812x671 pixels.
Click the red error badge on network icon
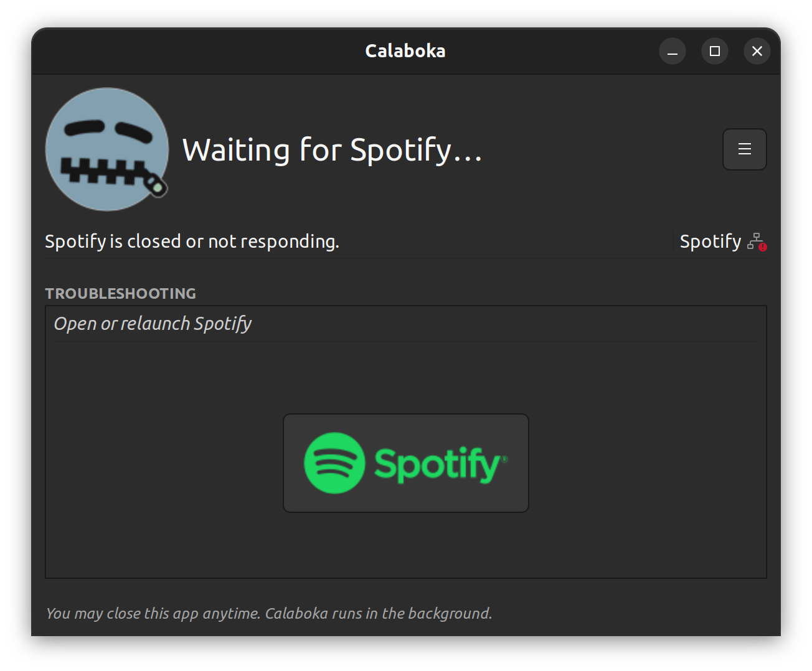point(763,247)
